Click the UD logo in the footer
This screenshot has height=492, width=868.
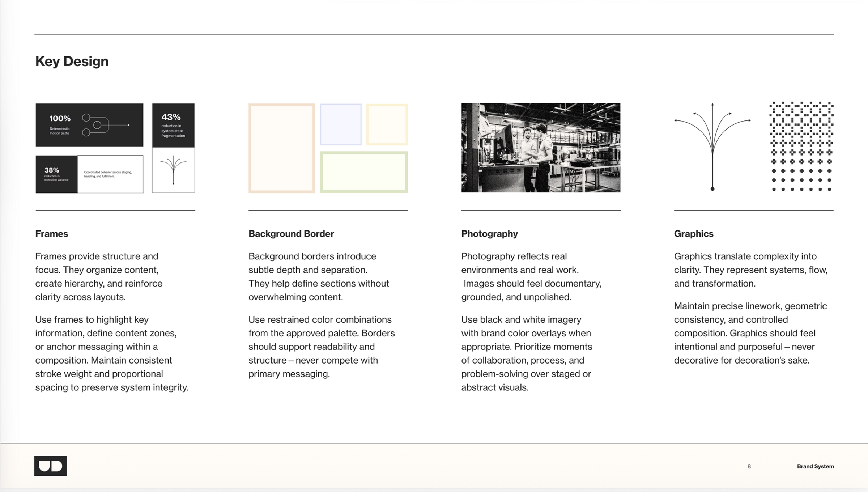[51, 466]
